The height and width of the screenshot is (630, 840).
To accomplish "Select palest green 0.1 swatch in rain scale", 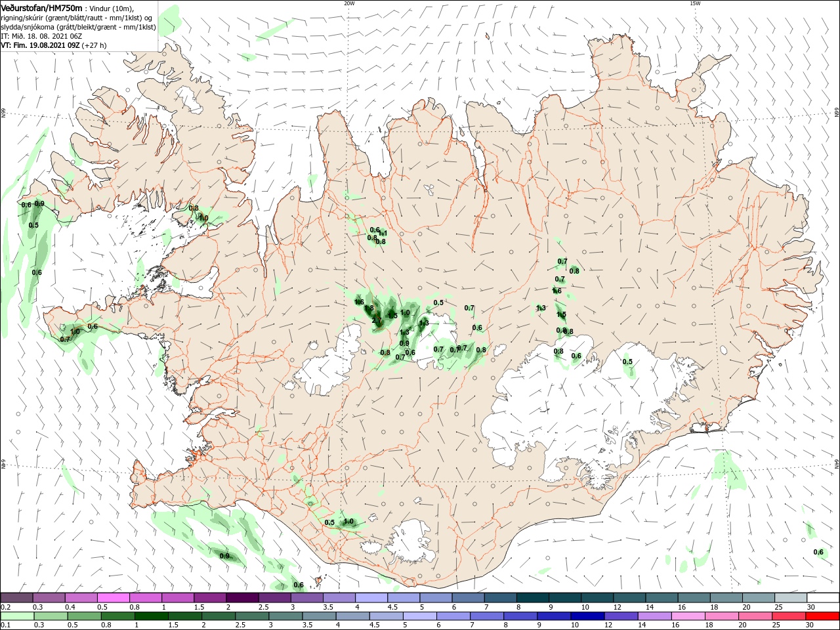I will pos(17,616).
